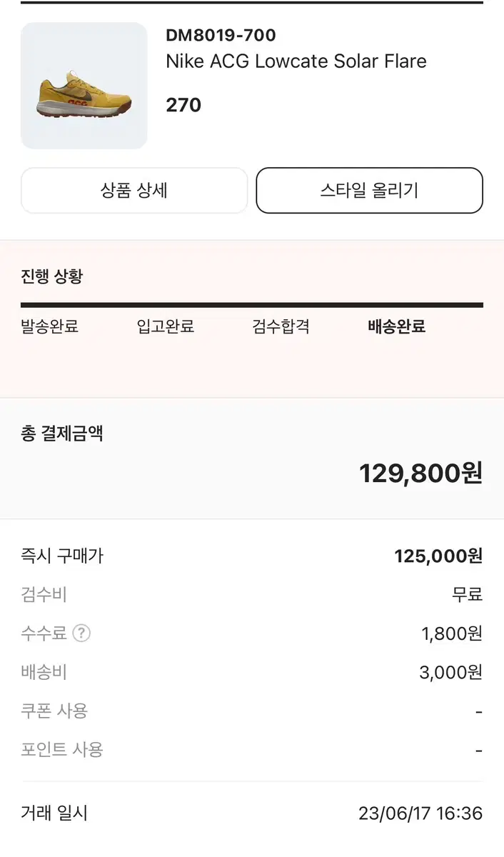Tap the 쿠폰 사용 row
Viewport: 504px width, 857px height.
[x=252, y=711]
